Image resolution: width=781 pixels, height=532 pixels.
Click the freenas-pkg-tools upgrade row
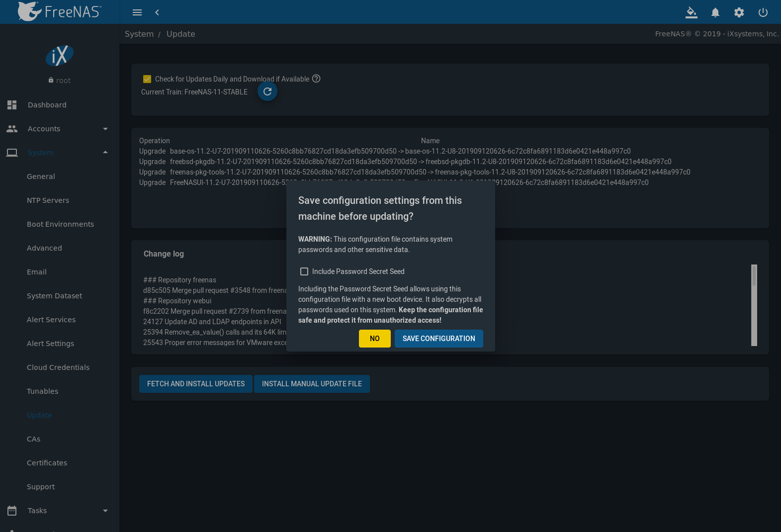tap(415, 172)
